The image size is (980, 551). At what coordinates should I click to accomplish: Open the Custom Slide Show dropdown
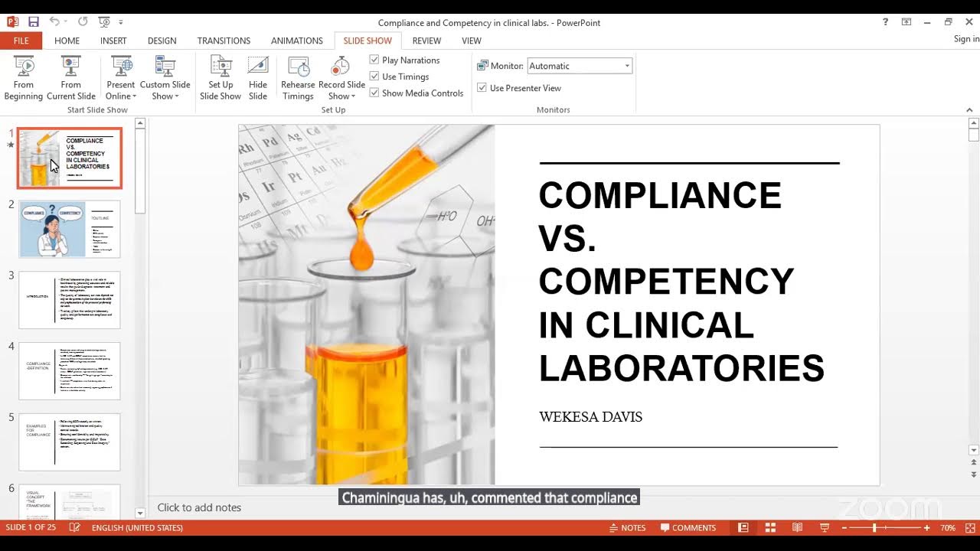(165, 78)
